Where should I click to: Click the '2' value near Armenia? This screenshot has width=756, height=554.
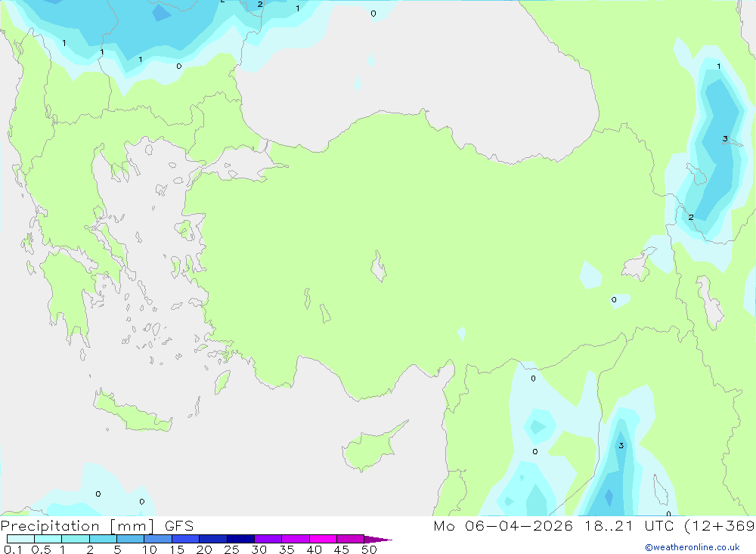pyautogui.click(x=691, y=218)
